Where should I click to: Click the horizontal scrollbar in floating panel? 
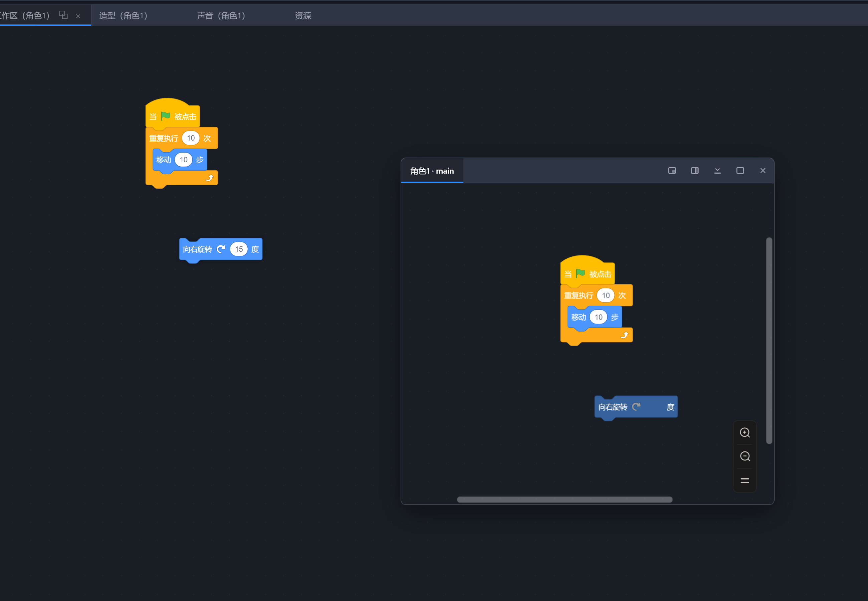[x=565, y=499]
